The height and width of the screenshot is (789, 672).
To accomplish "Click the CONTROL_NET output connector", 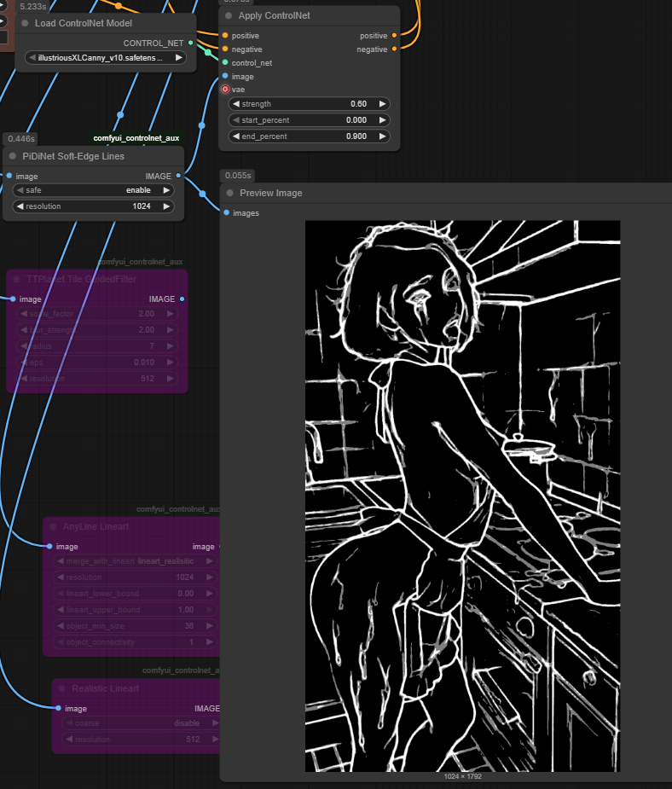I will 190,43.
